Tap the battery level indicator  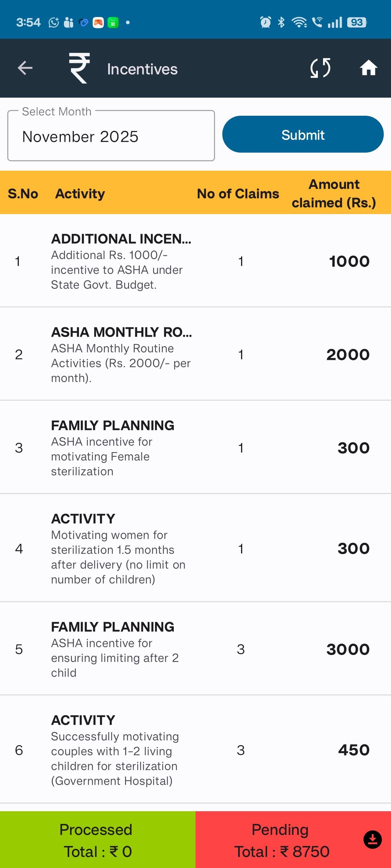pos(357,22)
